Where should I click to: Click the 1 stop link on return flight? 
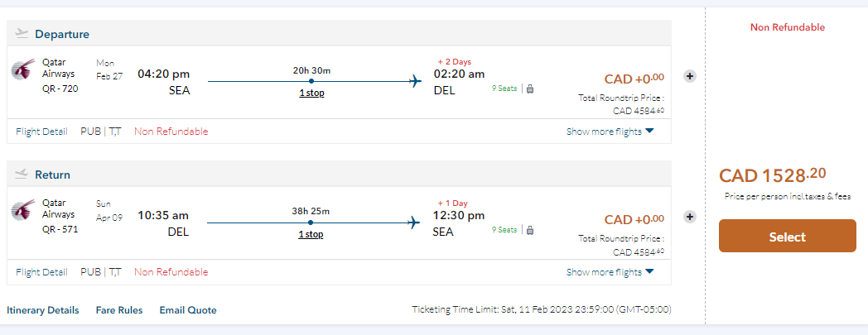[x=311, y=233]
